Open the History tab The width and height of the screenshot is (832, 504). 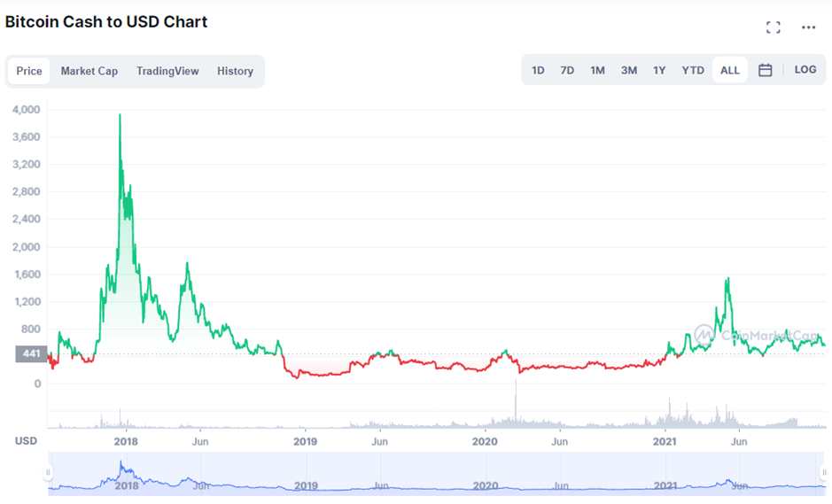[235, 71]
